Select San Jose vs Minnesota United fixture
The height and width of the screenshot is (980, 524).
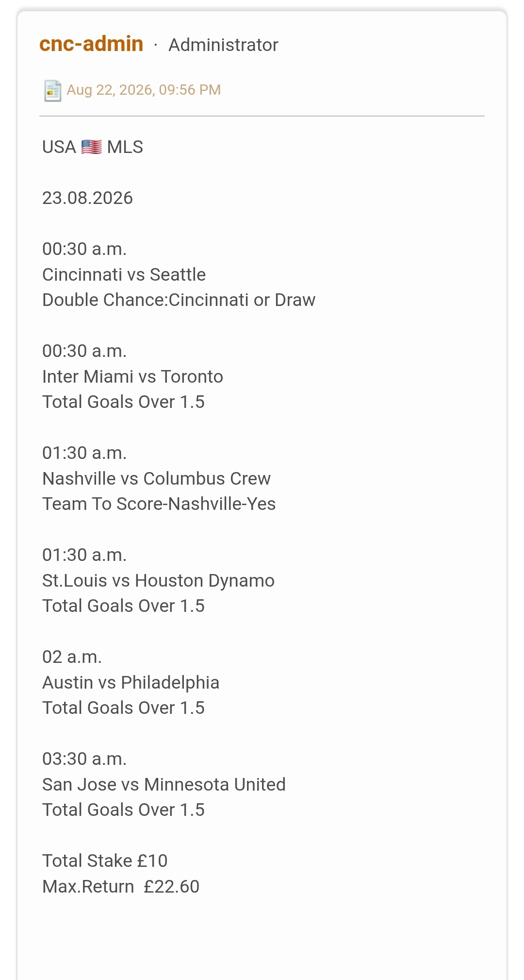[164, 784]
